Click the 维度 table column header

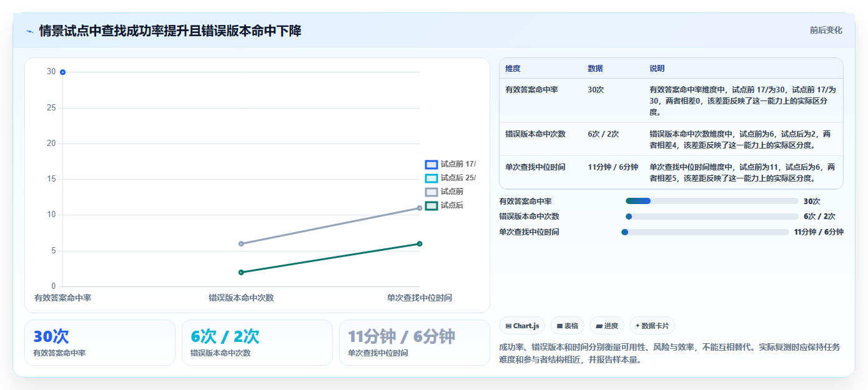[x=513, y=69]
